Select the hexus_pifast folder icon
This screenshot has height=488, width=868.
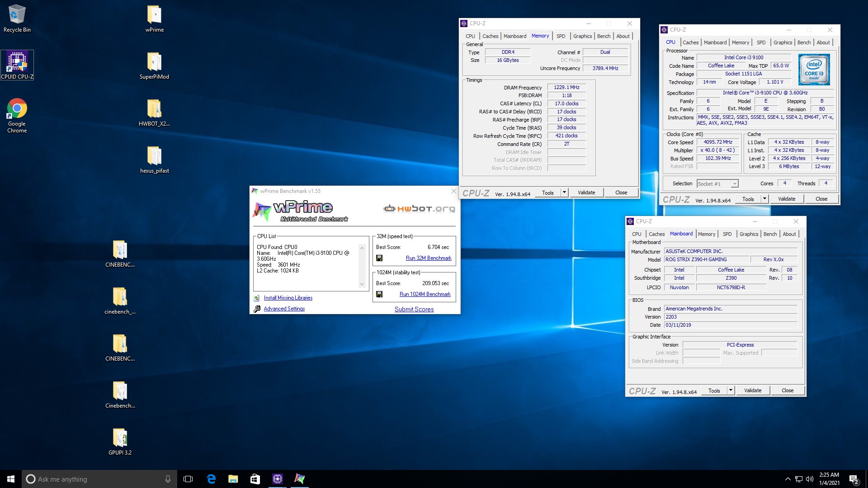[155, 160]
